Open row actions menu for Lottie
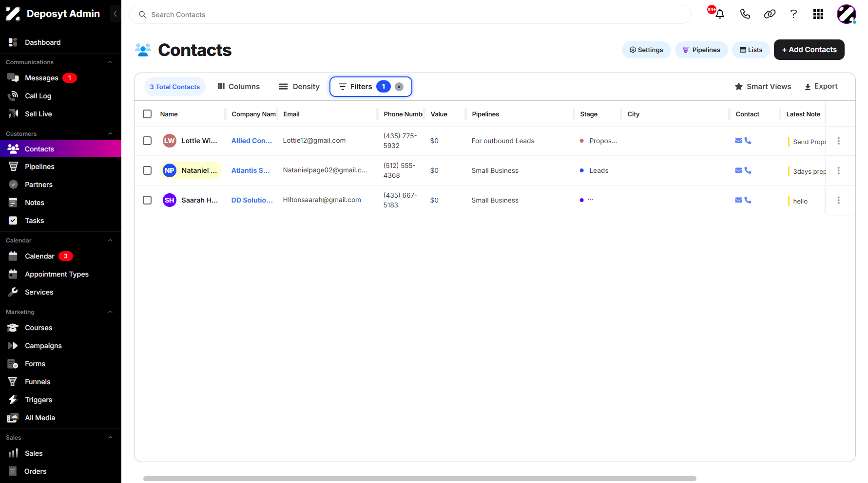Viewport: 868px width, 483px height. pyautogui.click(x=838, y=141)
